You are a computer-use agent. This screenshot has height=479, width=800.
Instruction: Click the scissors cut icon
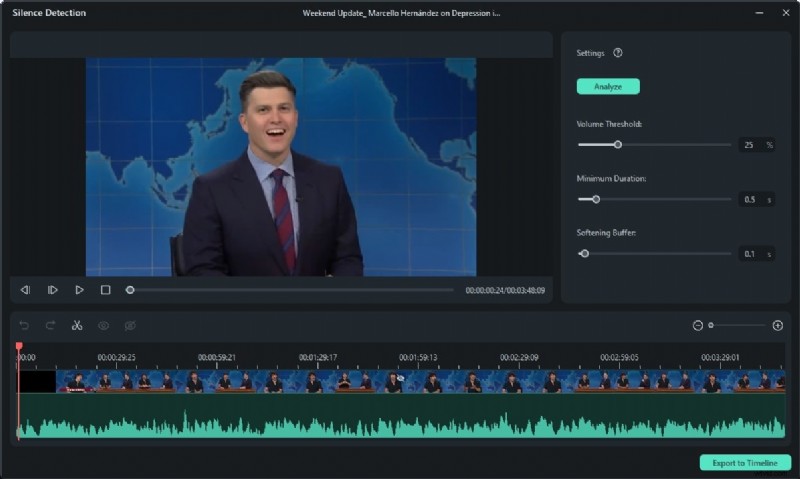77,325
